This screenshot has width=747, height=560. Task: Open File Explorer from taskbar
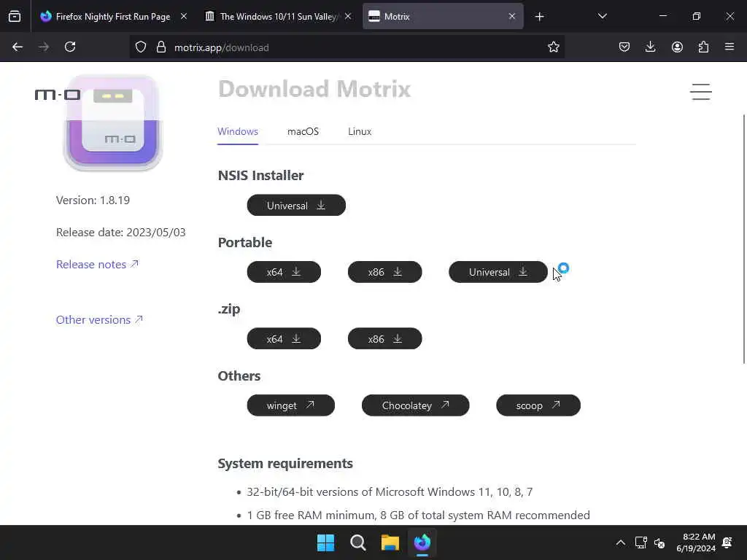pyautogui.click(x=390, y=542)
